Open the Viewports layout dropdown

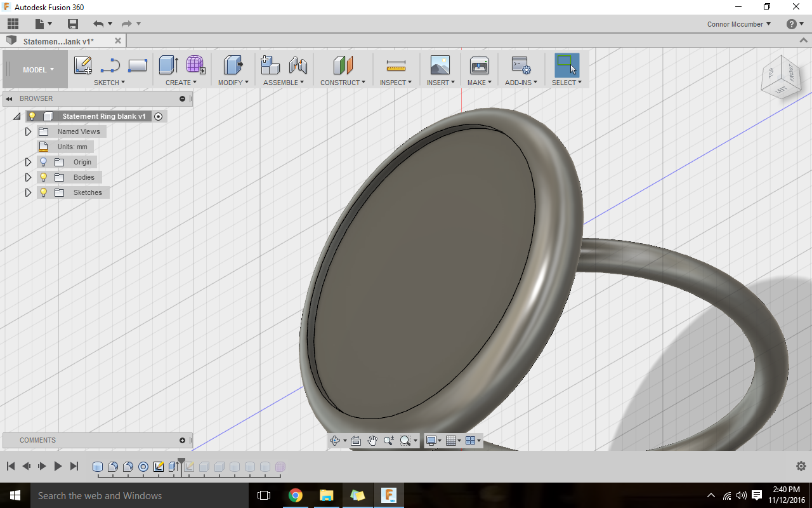[473, 440]
